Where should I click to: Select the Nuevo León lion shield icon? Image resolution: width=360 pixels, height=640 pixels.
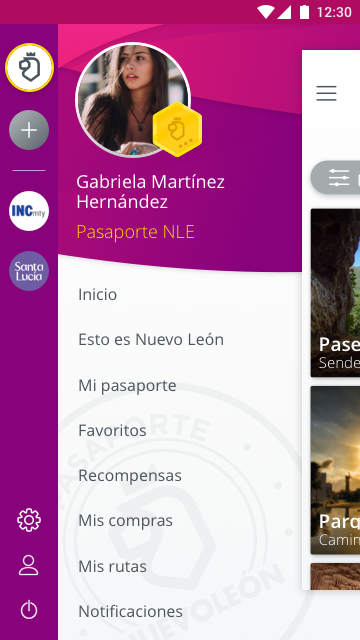click(x=29, y=67)
